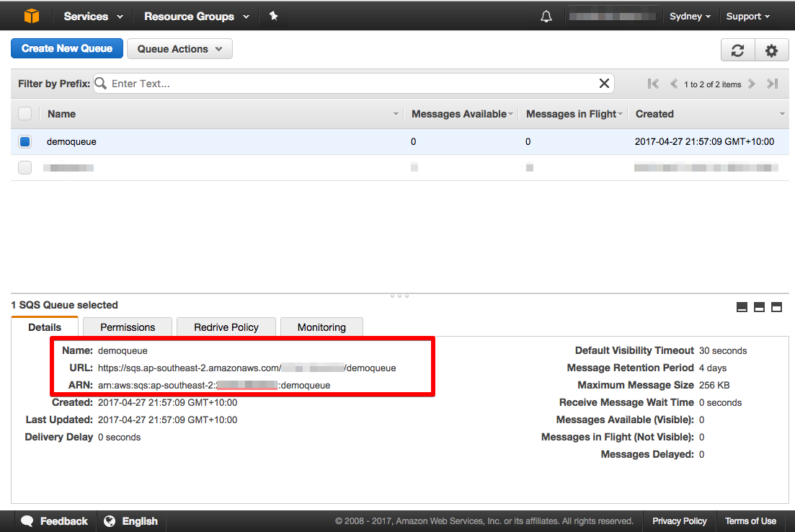
Task: Click the magnifier icon in the filter box
Action: click(100, 83)
